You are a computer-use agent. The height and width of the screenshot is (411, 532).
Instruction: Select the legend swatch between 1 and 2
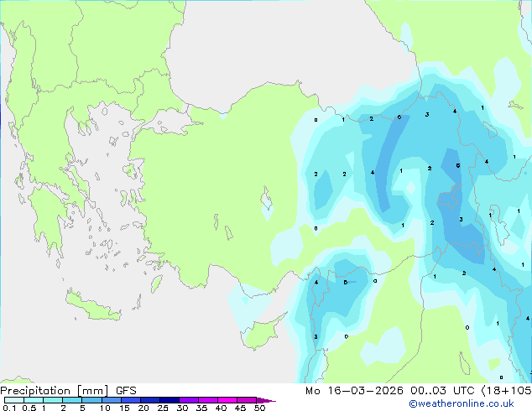point(53,400)
